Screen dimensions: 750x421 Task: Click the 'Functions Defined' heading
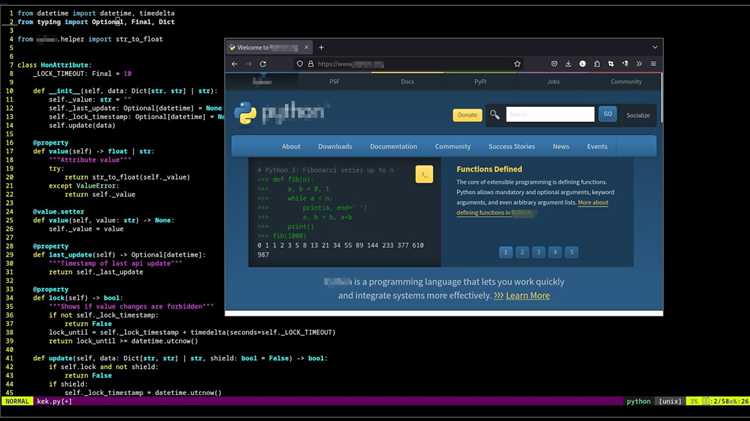[x=489, y=169]
